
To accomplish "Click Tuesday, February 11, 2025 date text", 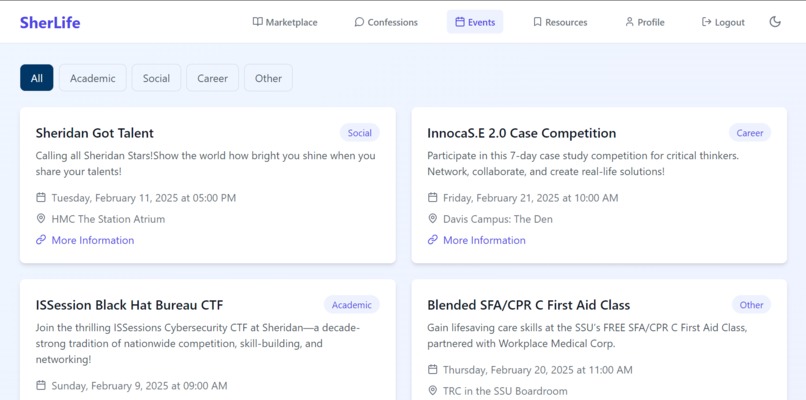I will (143, 198).
